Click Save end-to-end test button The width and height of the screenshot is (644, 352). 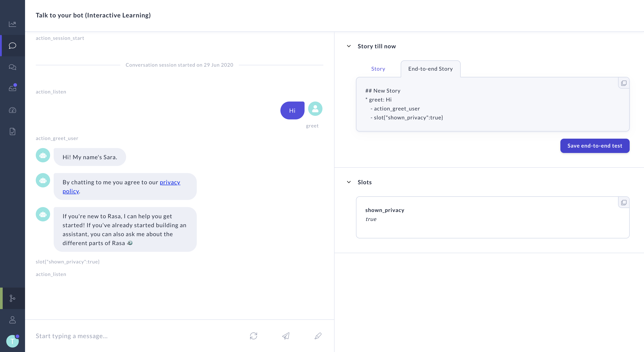[x=595, y=146]
